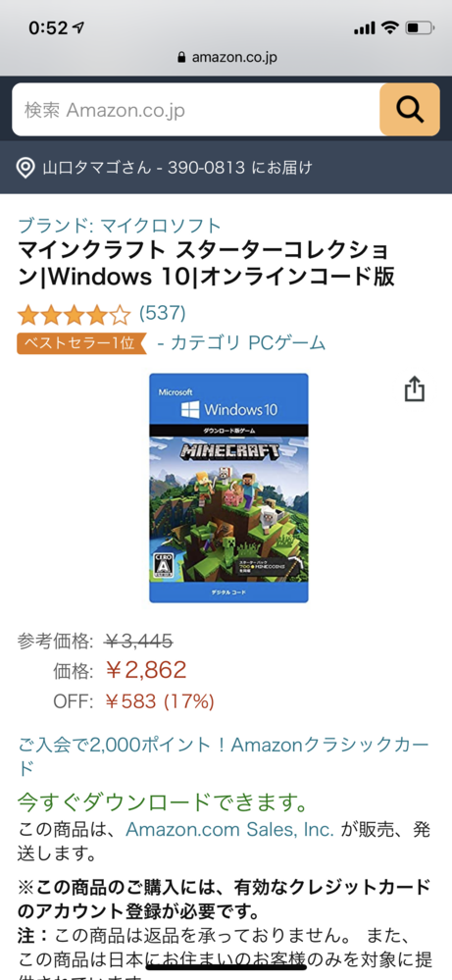Tap the lock icon in address bar
Viewport: 452px width, 980px height.
pyautogui.click(x=181, y=58)
